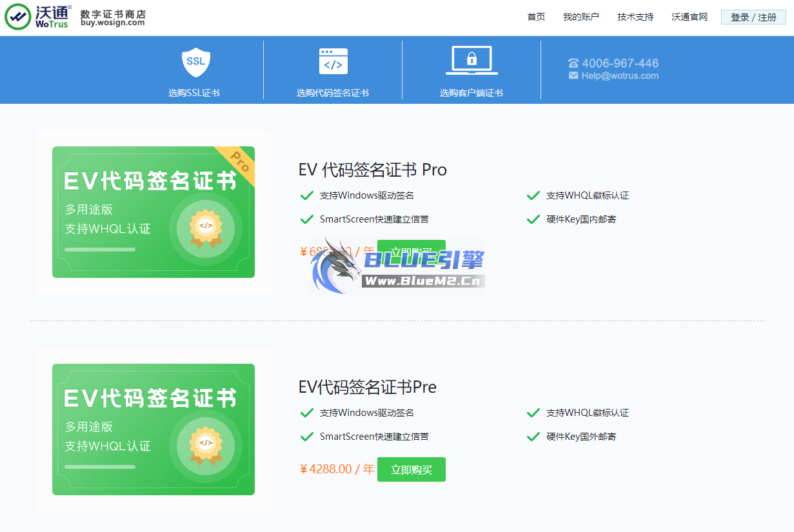Click the checkmark beside 硬件Key国外邮寄
This screenshot has height=532, width=794.
click(x=533, y=437)
